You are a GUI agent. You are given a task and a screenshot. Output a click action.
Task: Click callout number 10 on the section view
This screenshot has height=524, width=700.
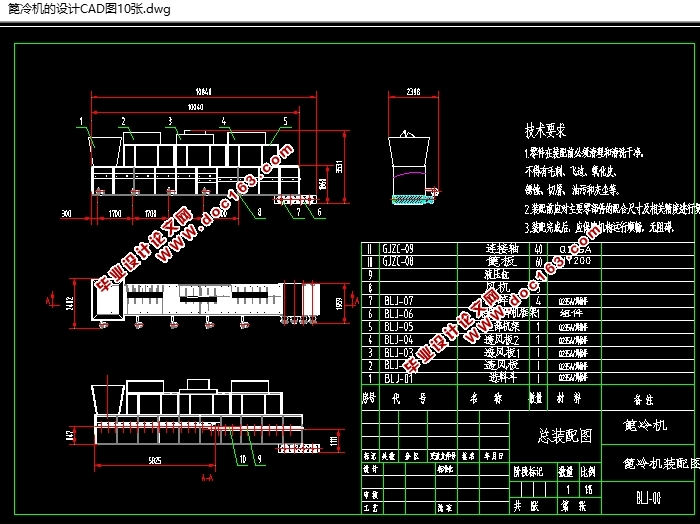coord(242,459)
